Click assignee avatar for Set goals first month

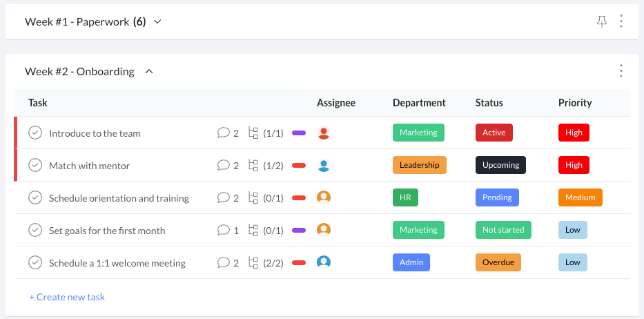(x=324, y=230)
